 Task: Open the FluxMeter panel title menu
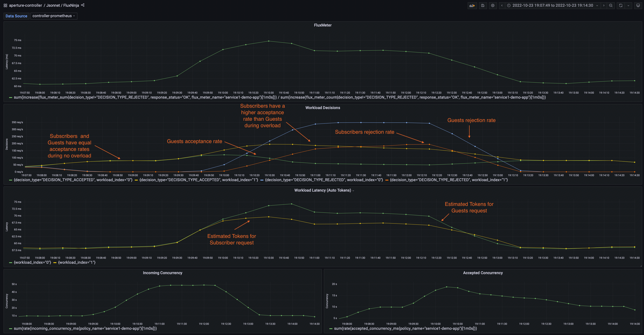point(322,25)
